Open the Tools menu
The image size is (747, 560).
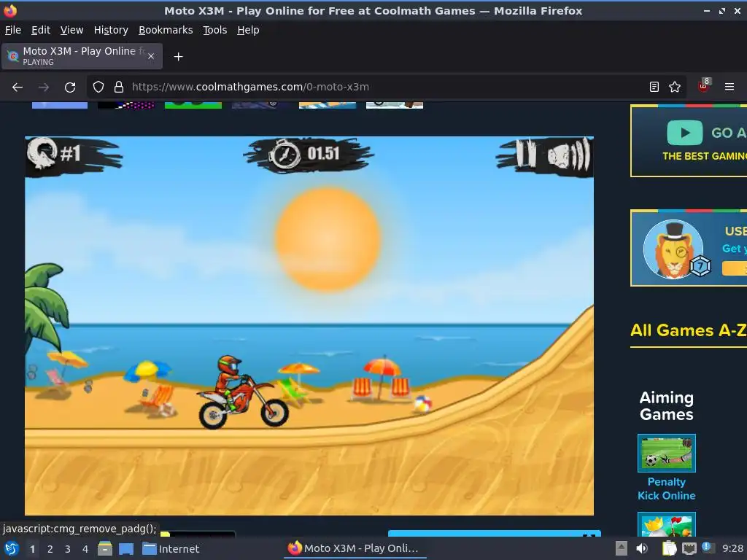click(215, 30)
